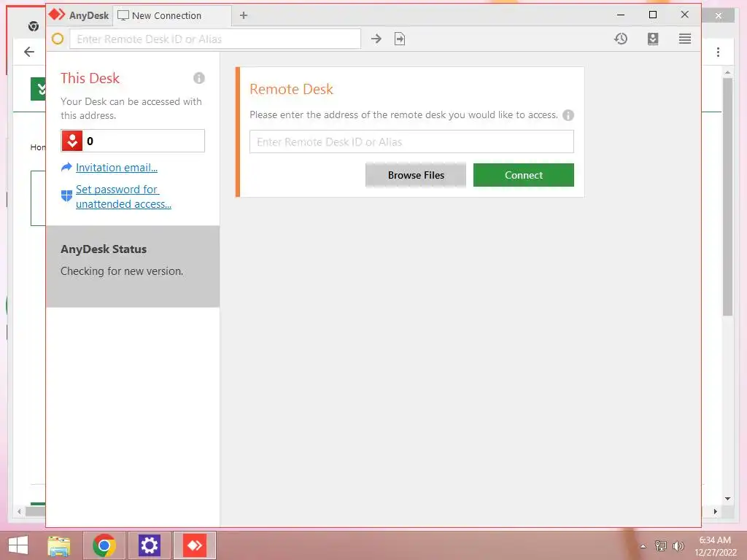This screenshot has height=560, width=747.
Task: Click the green Connect button
Action: [x=524, y=175]
